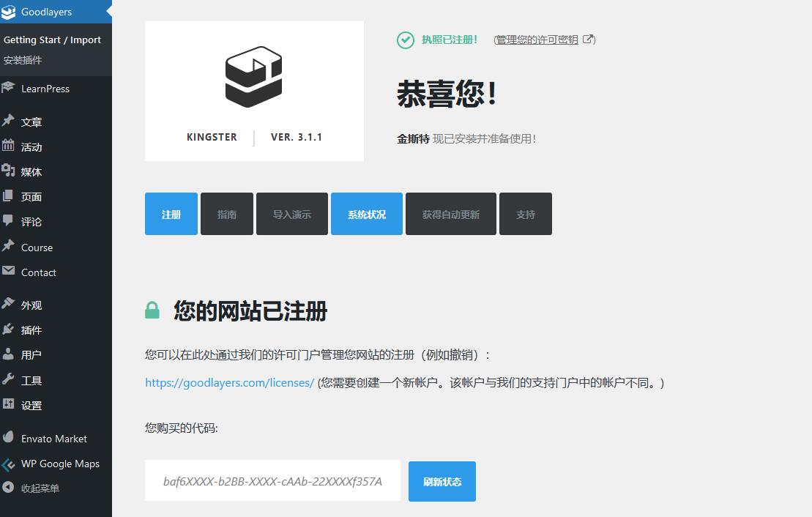
Task: Open the 系统状况 tab
Action: point(366,214)
